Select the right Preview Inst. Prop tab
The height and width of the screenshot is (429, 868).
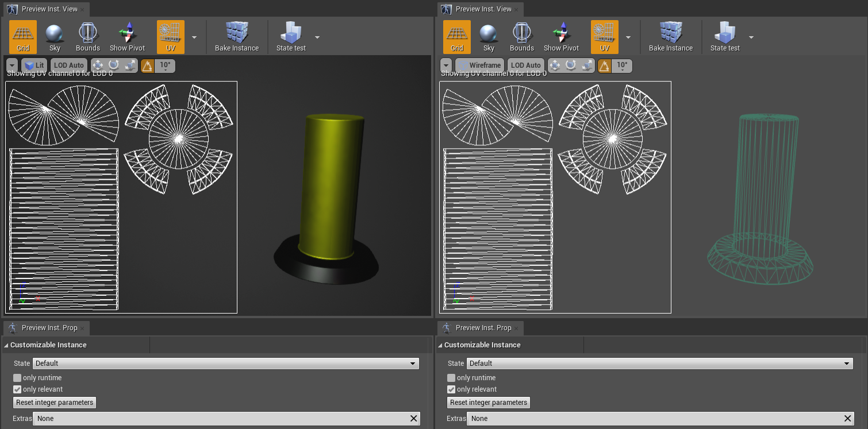[x=480, y=328]
